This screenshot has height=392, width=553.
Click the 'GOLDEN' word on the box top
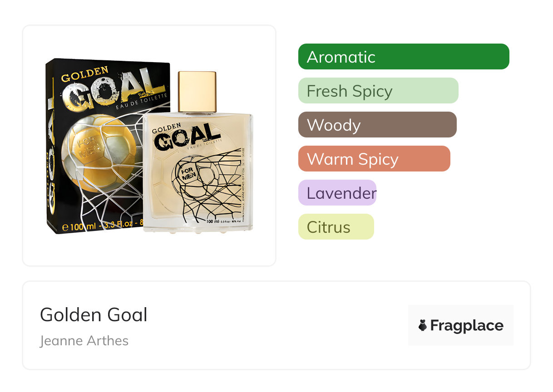[x=84, y=75]
